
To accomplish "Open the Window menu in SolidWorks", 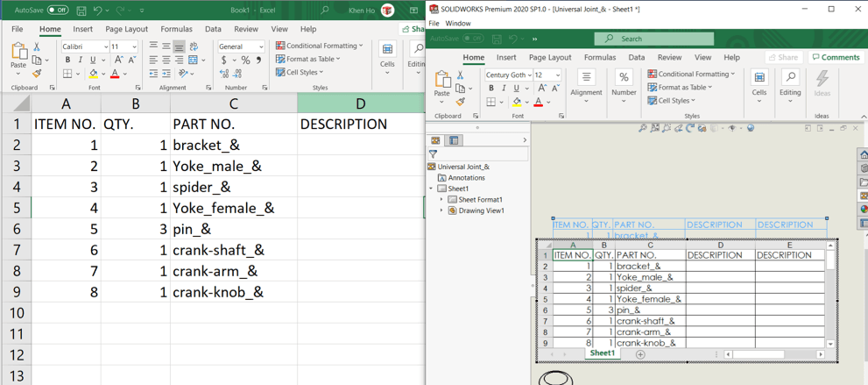I will tap(458, 24).
